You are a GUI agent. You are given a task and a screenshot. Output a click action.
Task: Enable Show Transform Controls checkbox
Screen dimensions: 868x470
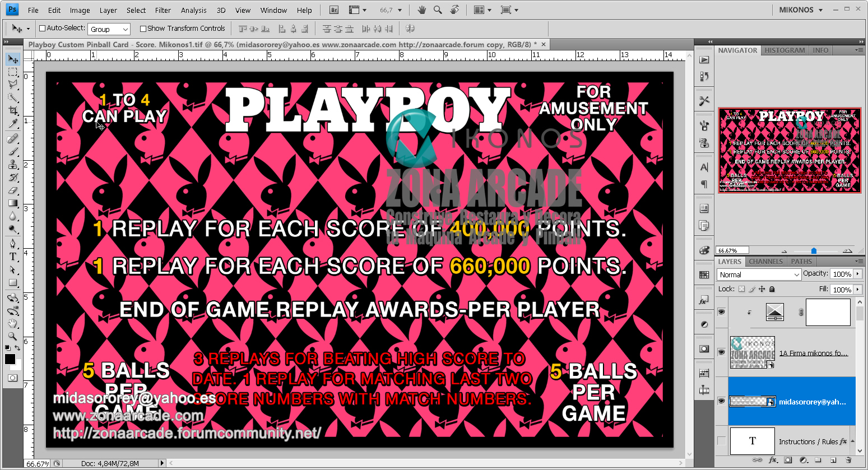(143, 29)
